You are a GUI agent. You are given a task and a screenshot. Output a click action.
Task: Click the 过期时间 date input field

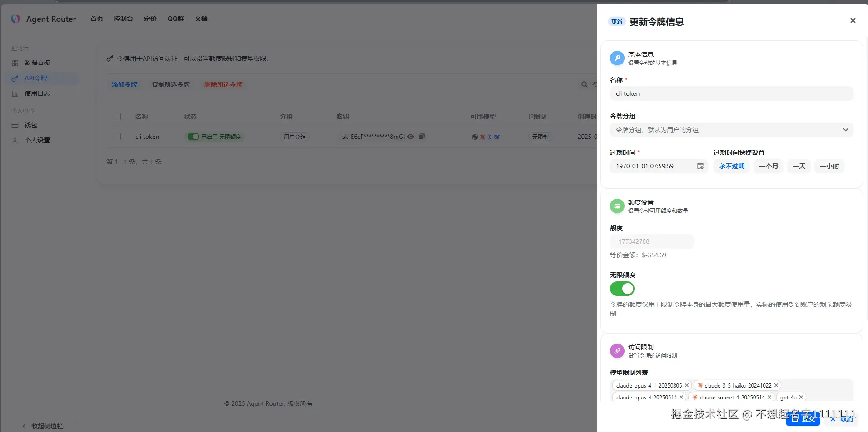(x=659, y=166)
